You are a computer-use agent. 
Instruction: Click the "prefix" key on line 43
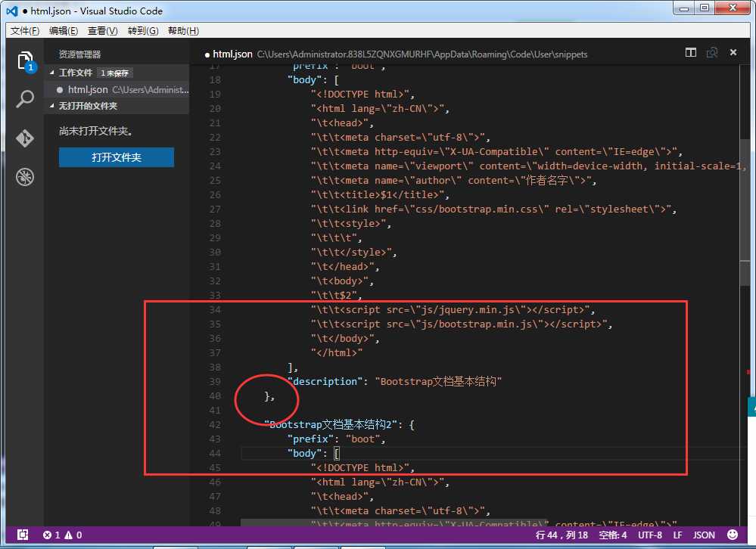click(311, 439)
